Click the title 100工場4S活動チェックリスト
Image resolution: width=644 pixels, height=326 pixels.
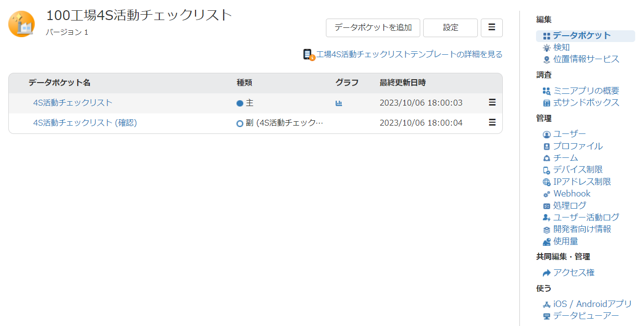139,15
